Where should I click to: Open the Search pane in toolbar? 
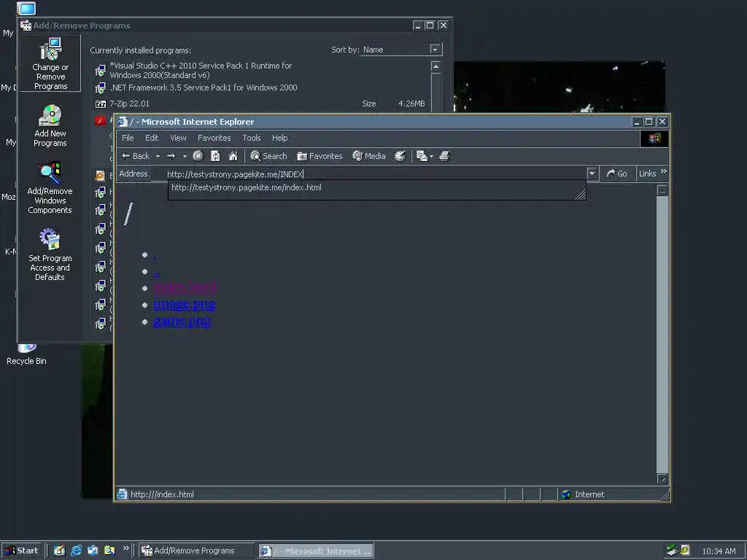(268, 156)
